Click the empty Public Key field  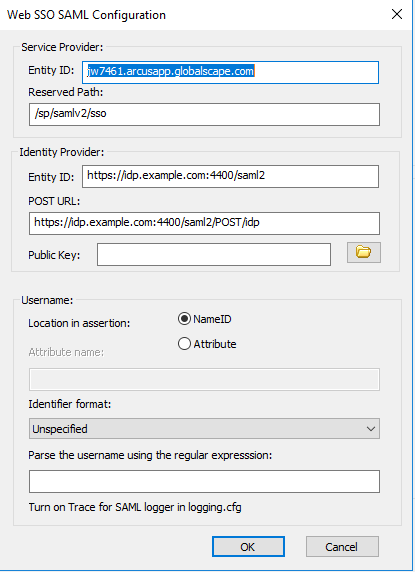coord(214,255)
